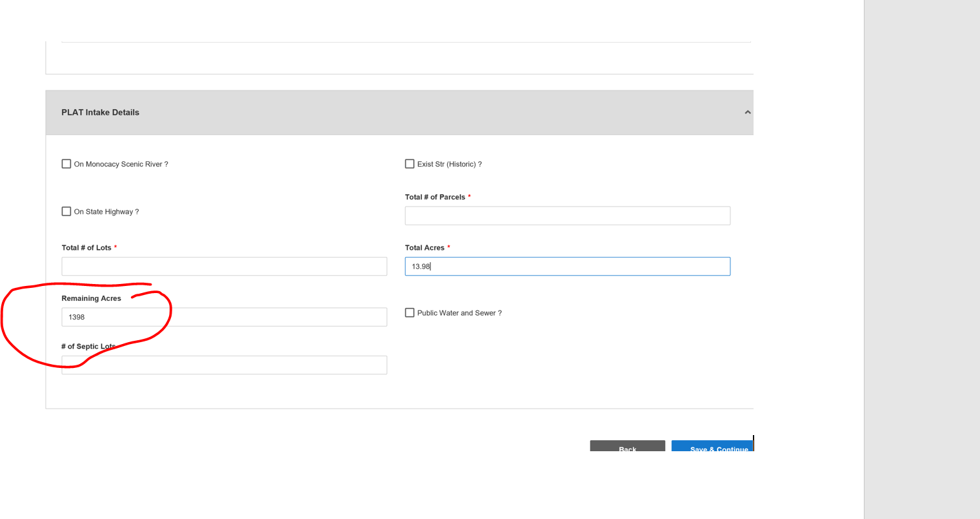This screenshot has width=980, height=519.
Task: Click the PLAT Intake Details header text
Action: tap(101, 112)
